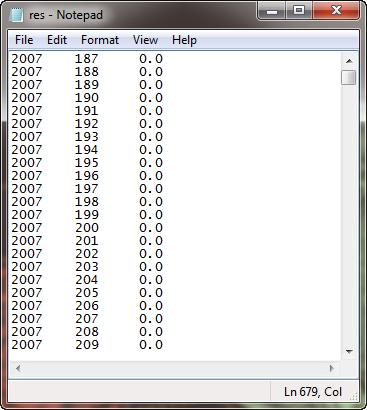Image resolution: width=367 pixels, height=410 pixels.
Task: Click the day value 194
Action: tap(86, 150)
